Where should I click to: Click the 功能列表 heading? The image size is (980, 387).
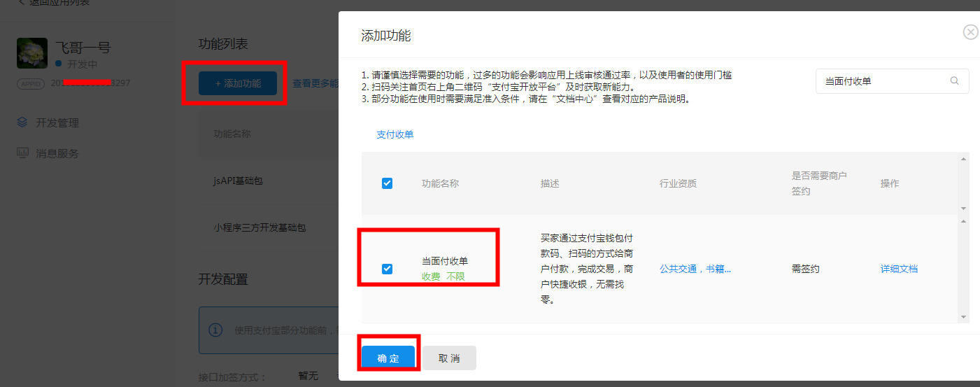(223, 44)
